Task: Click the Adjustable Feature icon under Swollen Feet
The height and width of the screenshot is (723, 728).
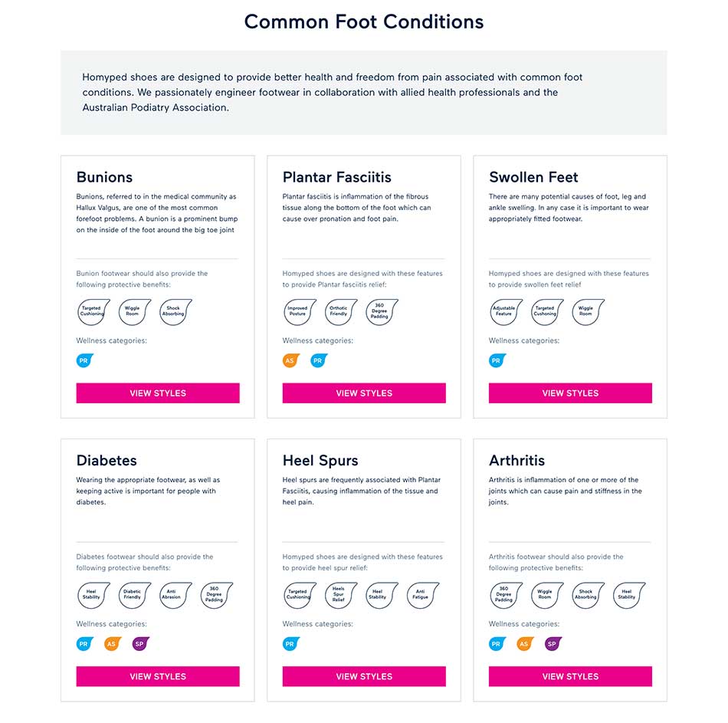Action: (x=506, y=312)
